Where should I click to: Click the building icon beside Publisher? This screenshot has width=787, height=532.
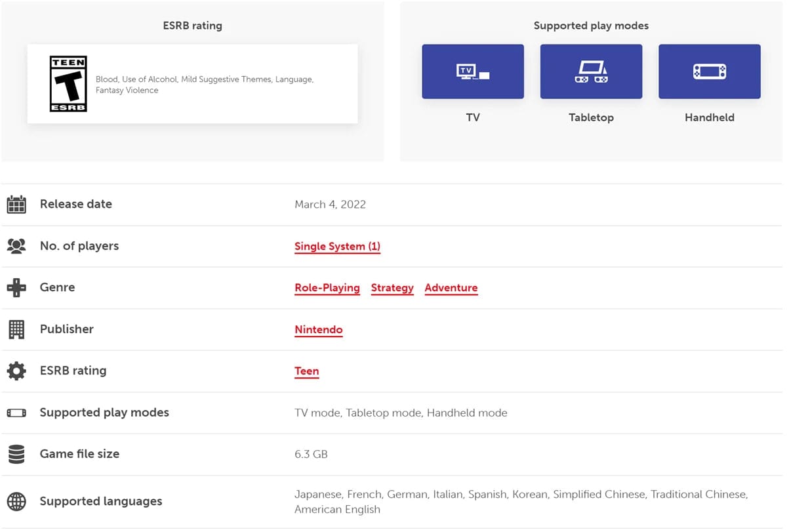coord(16,329)
